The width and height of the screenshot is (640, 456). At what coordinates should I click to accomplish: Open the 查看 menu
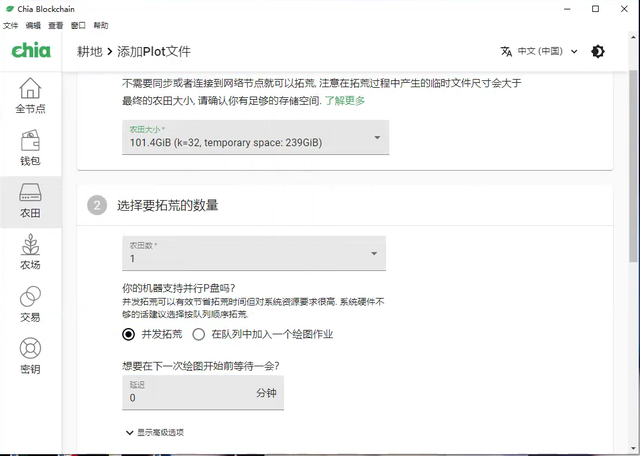(x=56, y=25)
